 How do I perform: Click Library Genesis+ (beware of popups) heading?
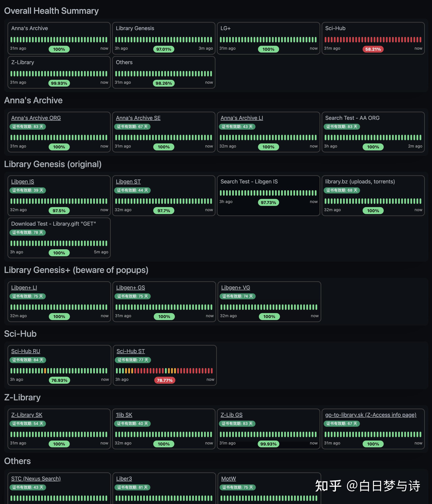click(x=76, y=270)
